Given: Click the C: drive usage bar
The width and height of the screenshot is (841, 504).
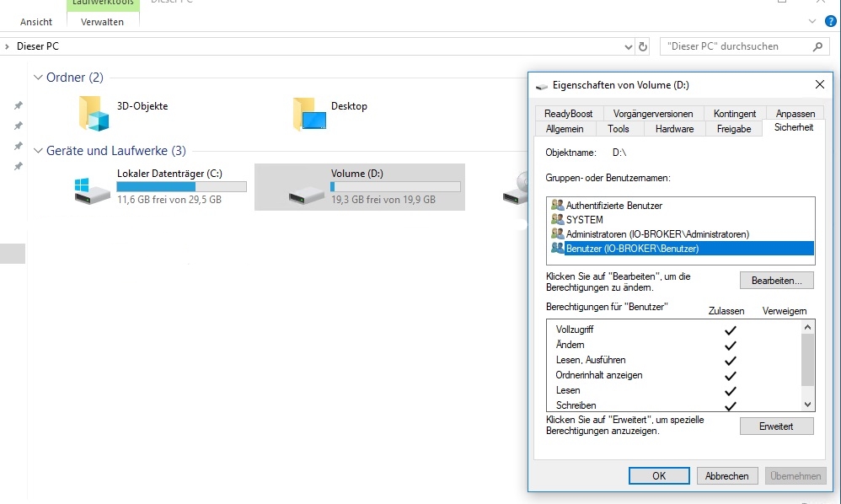Looking at the screenshot, I should click(182, 186).
